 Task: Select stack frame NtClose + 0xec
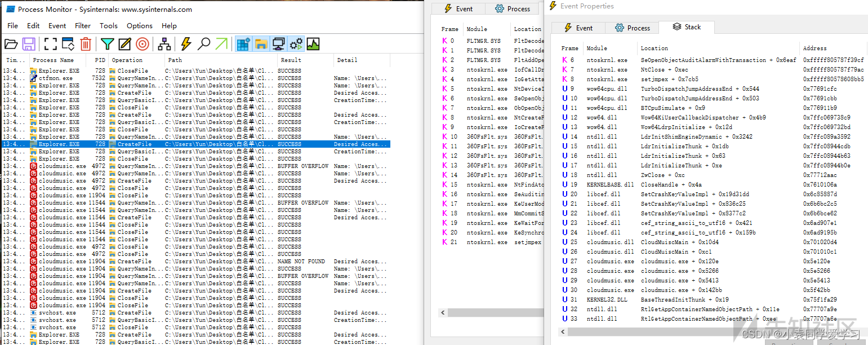coord(712,70)
